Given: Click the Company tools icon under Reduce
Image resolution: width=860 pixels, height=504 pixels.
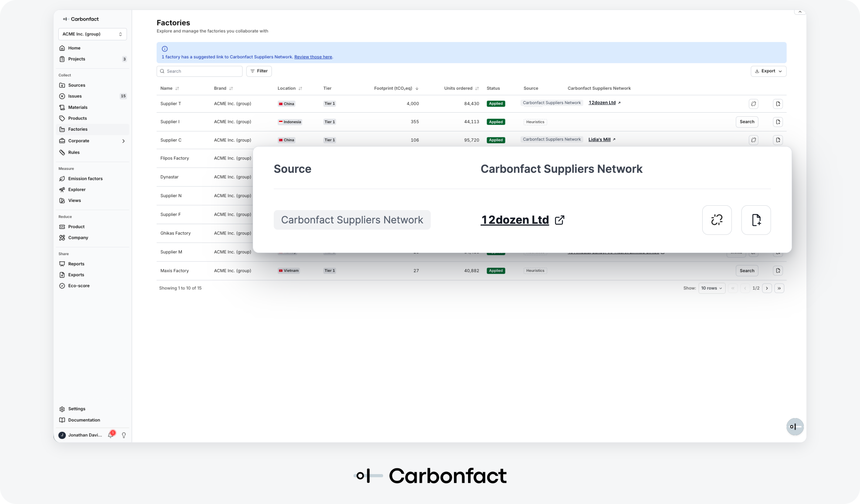Looking at the screenshot, I should (62, 238).
